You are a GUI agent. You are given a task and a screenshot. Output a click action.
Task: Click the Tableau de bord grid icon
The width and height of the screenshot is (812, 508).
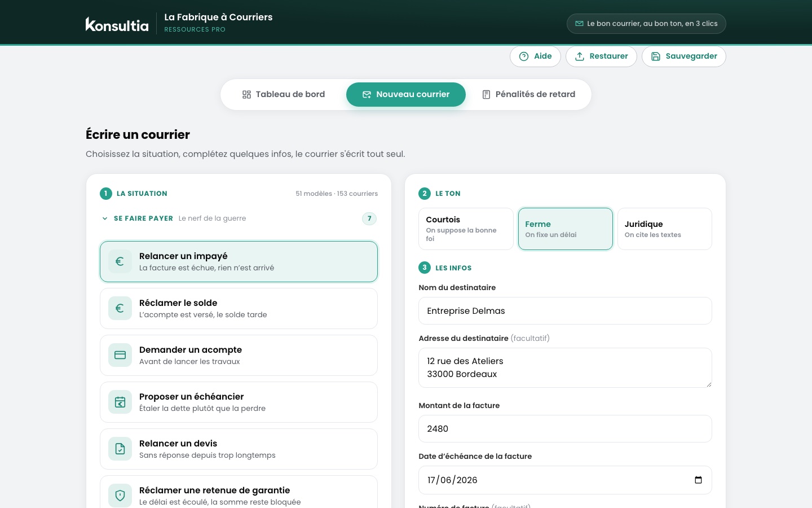pos(246,95)
